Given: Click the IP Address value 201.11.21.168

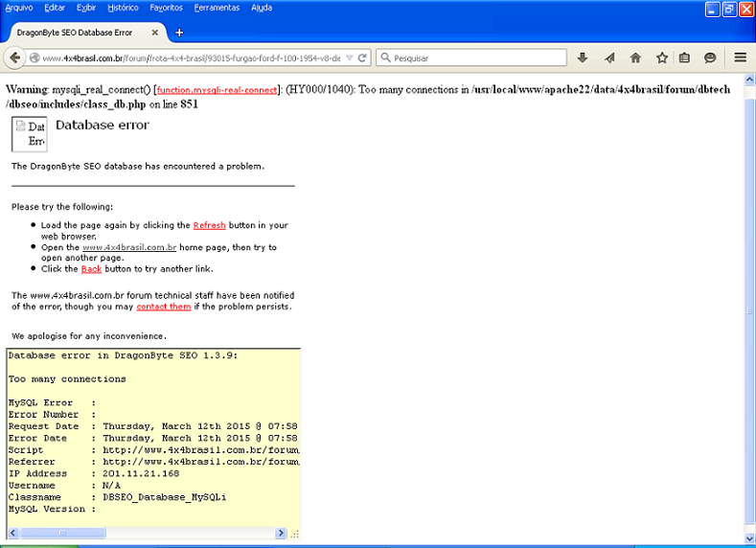Looking at the screenshot, I should coord(141,473).
